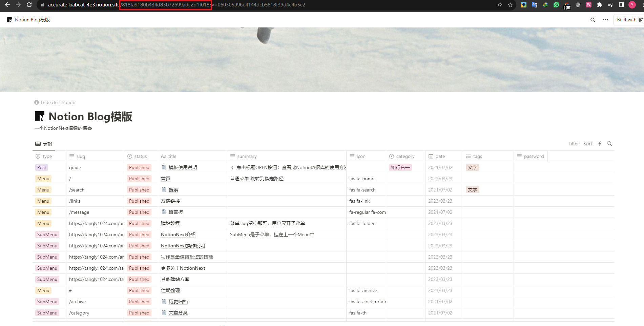Open the 建站教程 row title
The height and width of the screenshot is (326, 644).
tap(170, 223)
